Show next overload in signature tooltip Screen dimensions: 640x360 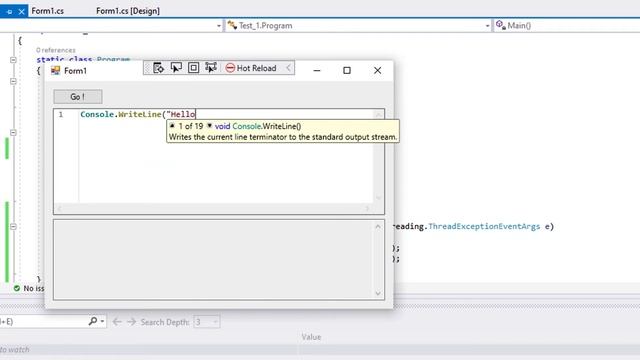click(x=209, y=126)
